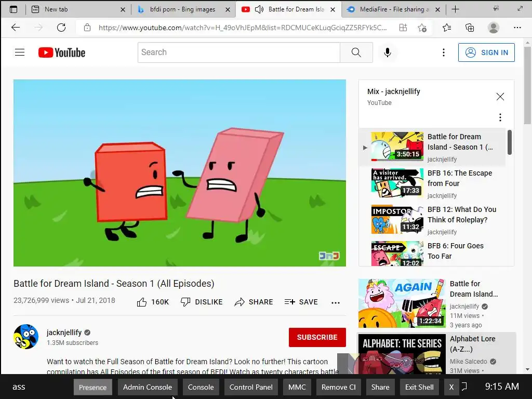Image resolution: width=532 pixels, height=399 pixels.
Task: Mute the tab via speaker icon
Action: tap(259, 9)
